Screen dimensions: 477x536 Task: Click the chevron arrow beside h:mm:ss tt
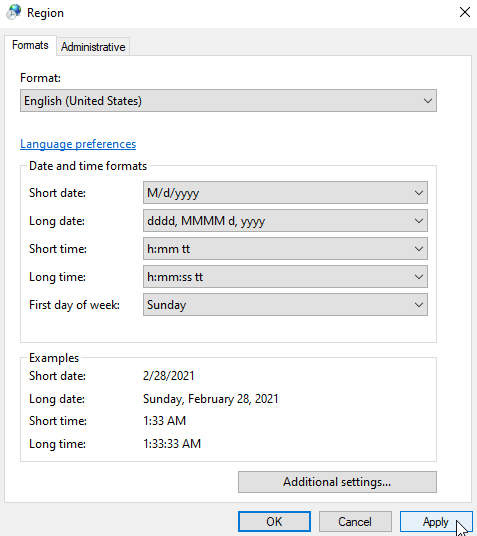[x=419, y=277]
